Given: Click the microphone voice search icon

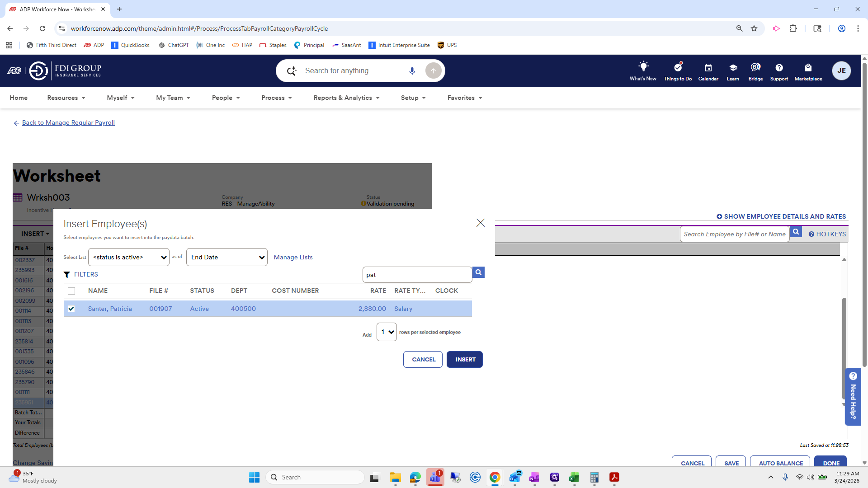Looking at the screenshot, I should point(412,71).
